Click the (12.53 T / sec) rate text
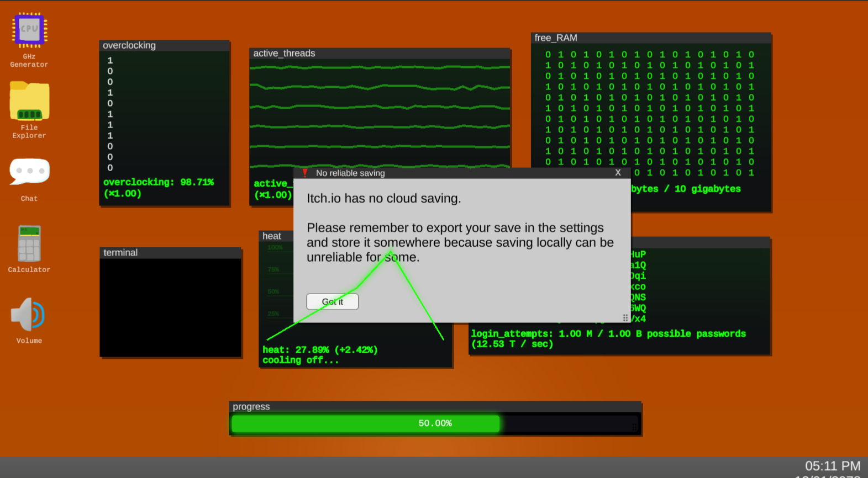868x478 pixels. (512, 344)
